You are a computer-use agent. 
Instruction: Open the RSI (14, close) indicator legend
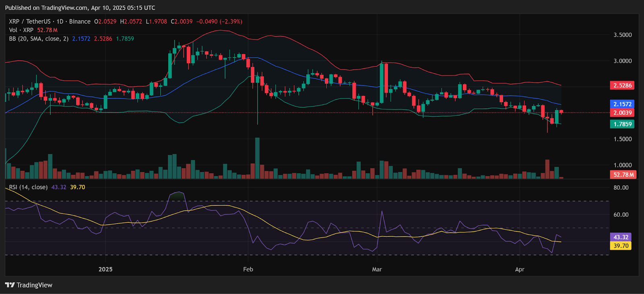pyautogui.click(x=28, y=187)
